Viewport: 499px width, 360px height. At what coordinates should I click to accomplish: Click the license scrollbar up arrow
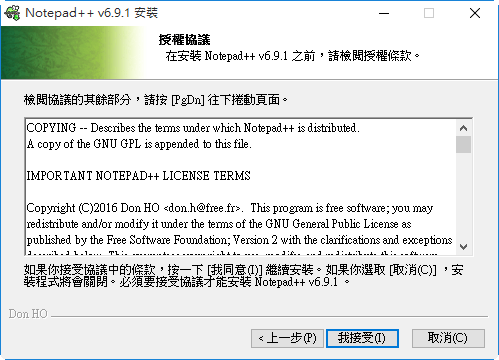(463, 128)
